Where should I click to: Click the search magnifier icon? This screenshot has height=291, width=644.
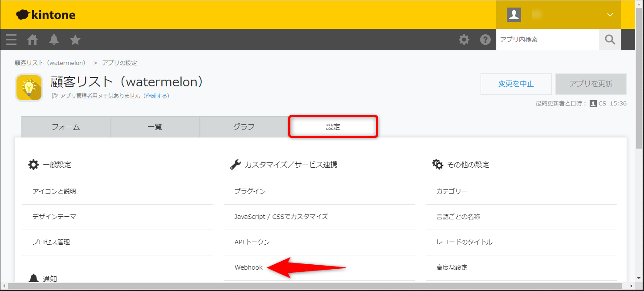pyautogui.click(x=610, y=40)
